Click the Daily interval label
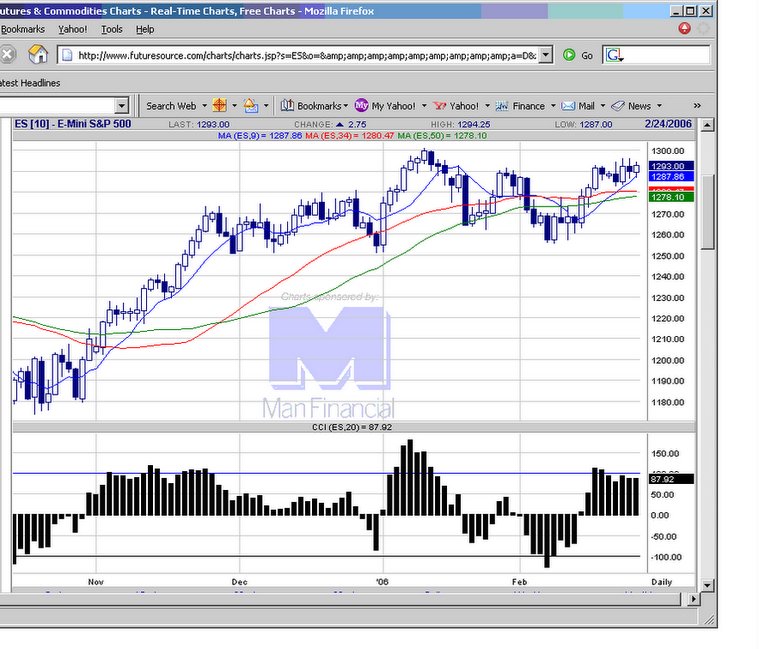 tap(661, 582)
